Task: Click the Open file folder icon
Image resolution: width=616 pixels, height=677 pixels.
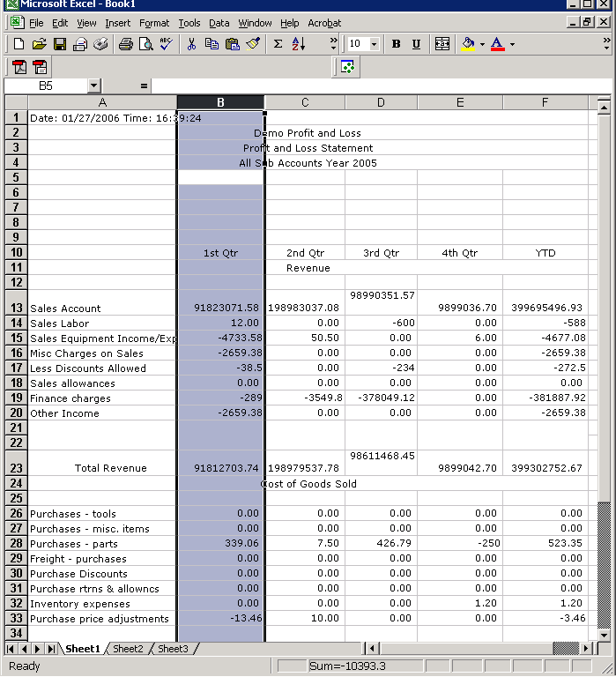Action: (x=39, y=44)
